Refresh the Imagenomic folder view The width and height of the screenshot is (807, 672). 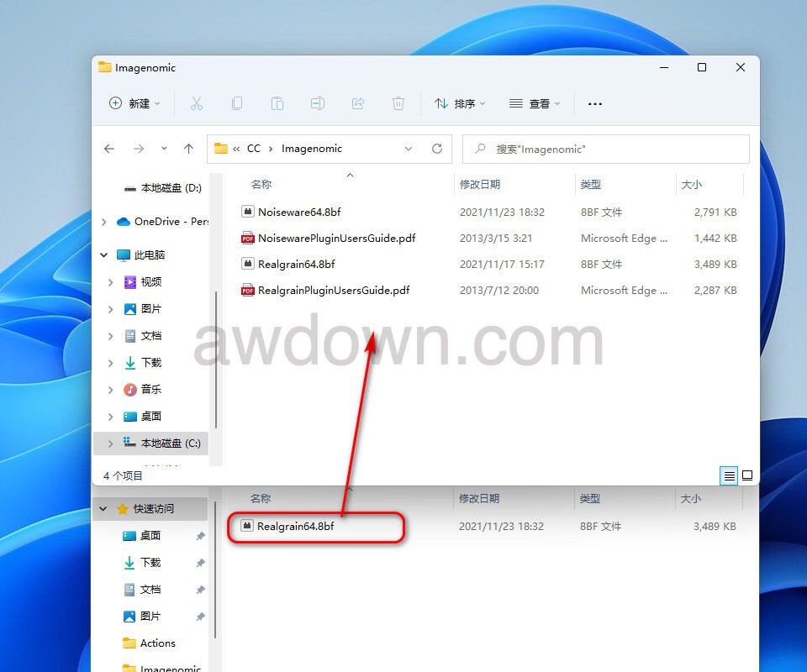coord(437,149)
